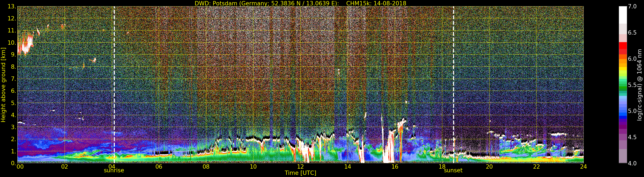Viewport: 644px width, 177px height.
Task: Click the 'CHM15k: 14-08-2018' date in the title
Action: pos(376,3)
